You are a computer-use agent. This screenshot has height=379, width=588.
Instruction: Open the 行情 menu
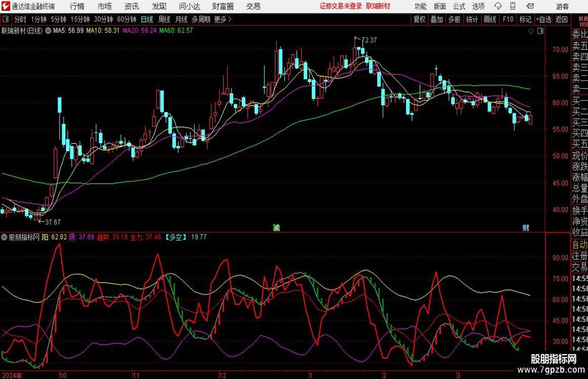77,6
